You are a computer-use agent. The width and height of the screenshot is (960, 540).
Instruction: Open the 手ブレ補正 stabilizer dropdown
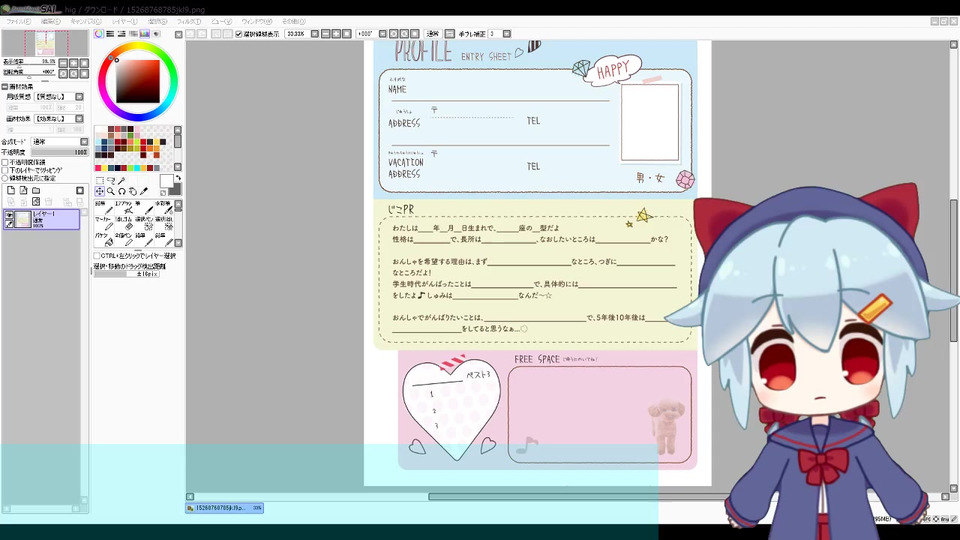click(x=507, y=34)
